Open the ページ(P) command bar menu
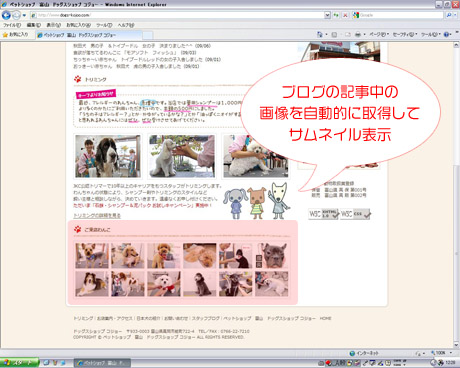This screenshot has height=368, width=460. (379, 34)
